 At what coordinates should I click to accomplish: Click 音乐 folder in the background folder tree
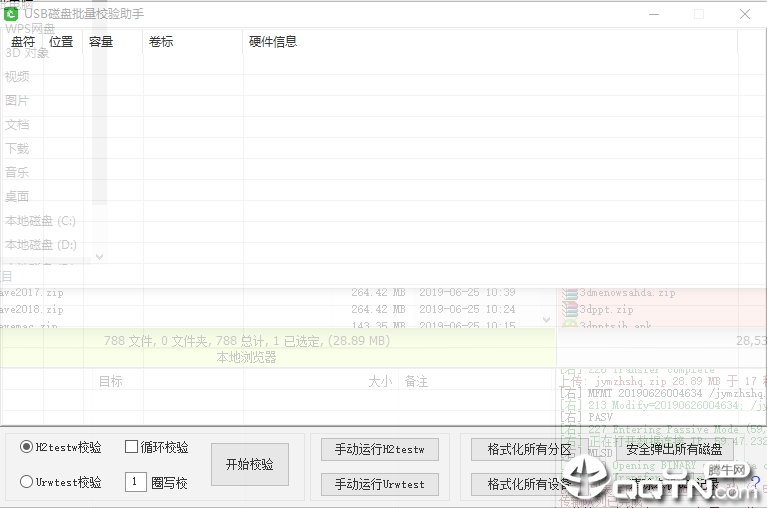[17, 173]
